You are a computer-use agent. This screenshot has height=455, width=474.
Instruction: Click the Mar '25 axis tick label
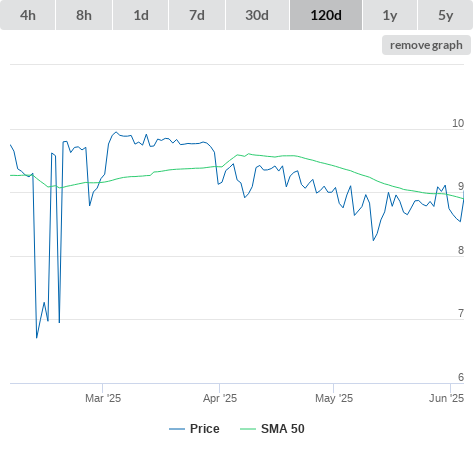coord(103,398)
